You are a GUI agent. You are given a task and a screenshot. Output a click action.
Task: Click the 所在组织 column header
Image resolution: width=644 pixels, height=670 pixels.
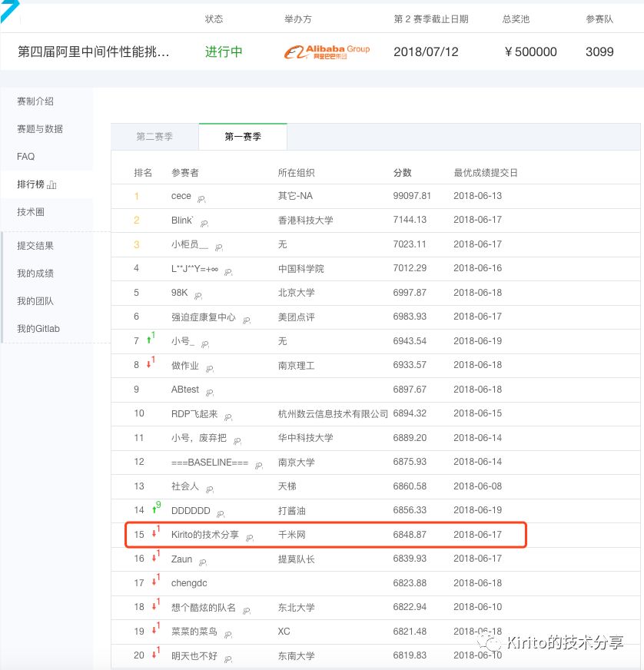296,173
